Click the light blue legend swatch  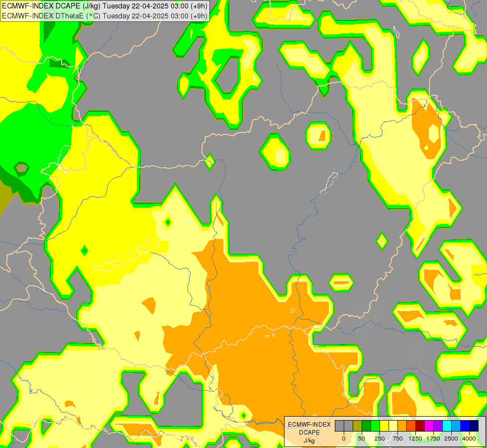(x=456, y=426)
